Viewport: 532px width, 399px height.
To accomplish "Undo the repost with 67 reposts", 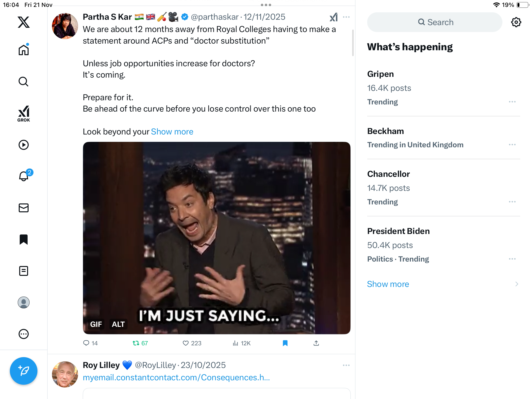I will 136,343.
